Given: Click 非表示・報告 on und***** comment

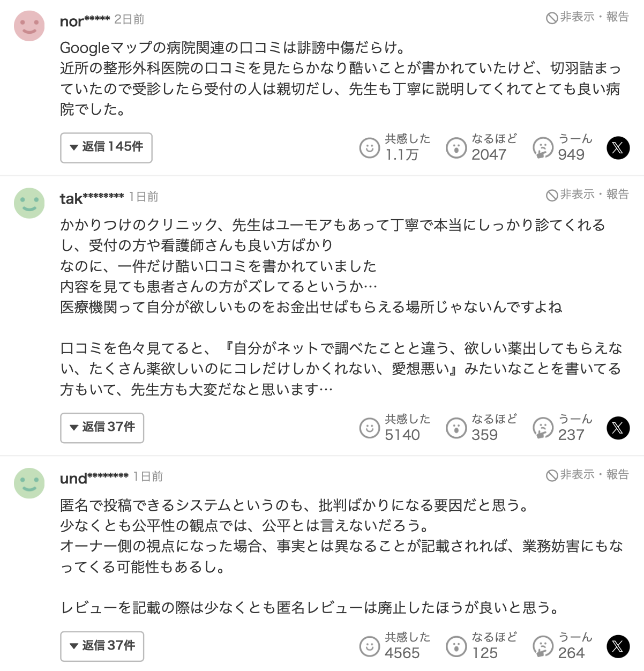Looking at the screenshot, I should 587,475.
